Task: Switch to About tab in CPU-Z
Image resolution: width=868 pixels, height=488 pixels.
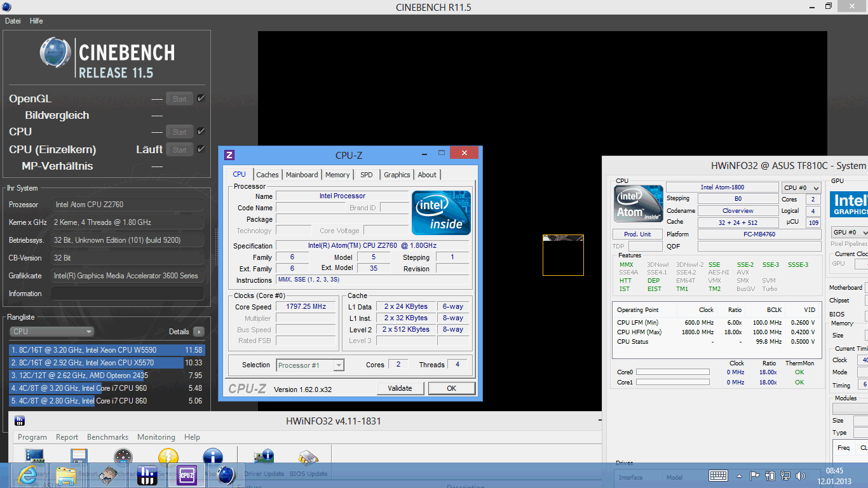Action: pyautogui.click(x=427, y=175)
